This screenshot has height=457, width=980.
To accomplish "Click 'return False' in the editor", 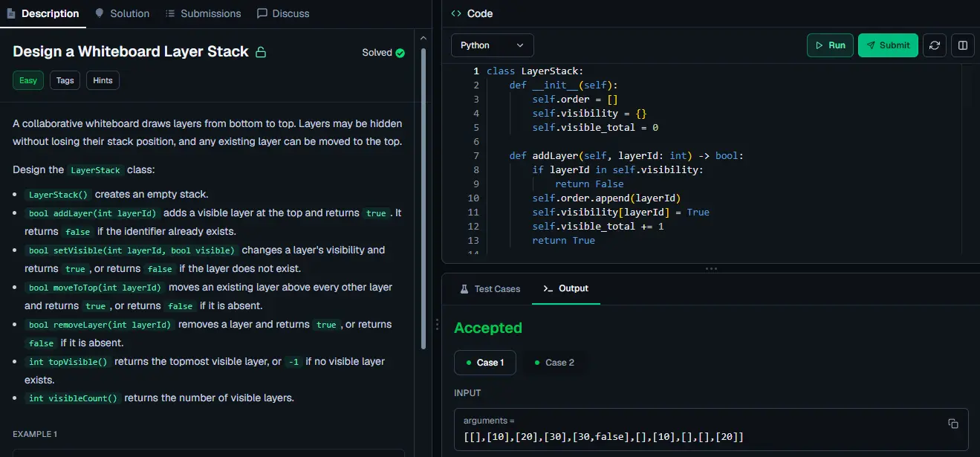I will (x=589, y=184).
